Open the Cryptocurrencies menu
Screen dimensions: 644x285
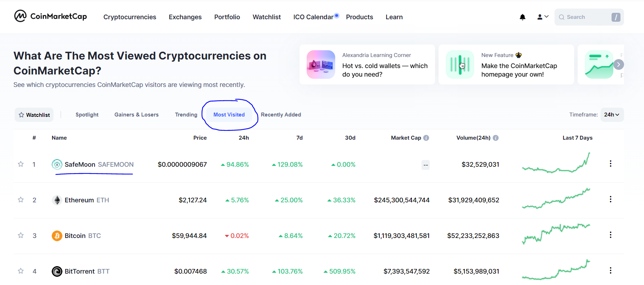[130, 17]
